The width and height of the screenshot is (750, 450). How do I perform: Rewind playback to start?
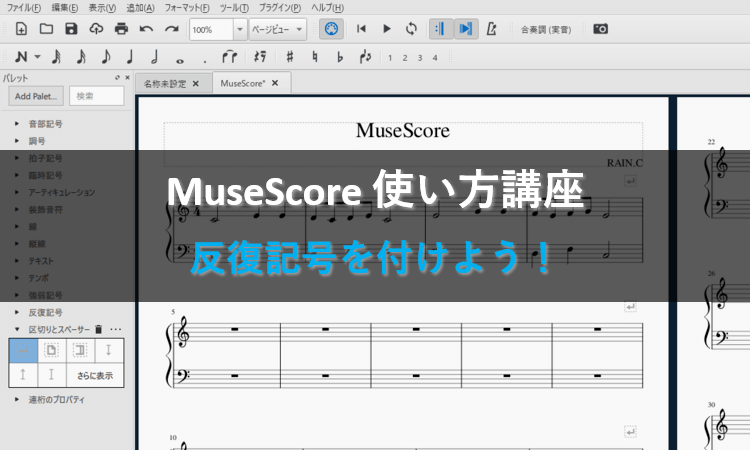[x=362, y=29]
